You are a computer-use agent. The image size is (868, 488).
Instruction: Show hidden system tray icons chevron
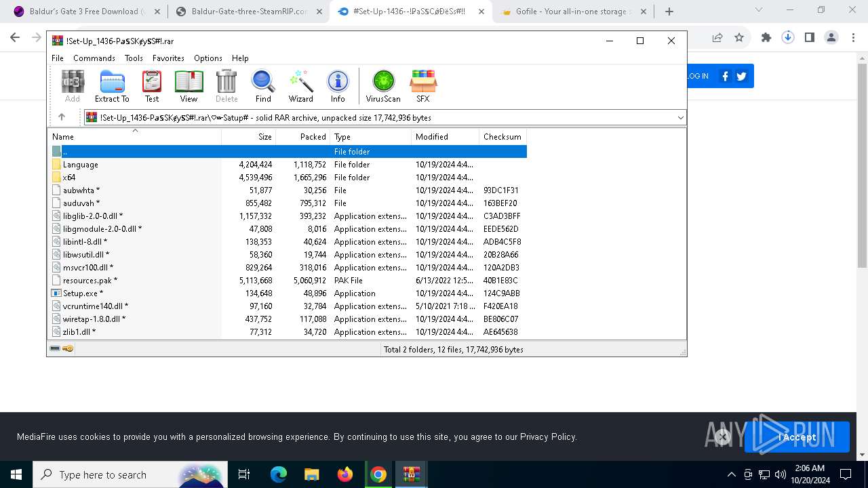pyautogui.click(x=731, y=474)
